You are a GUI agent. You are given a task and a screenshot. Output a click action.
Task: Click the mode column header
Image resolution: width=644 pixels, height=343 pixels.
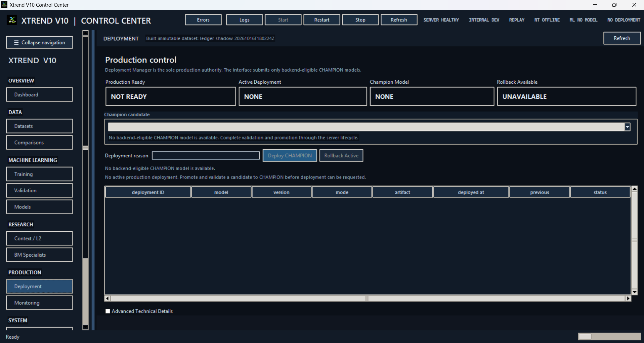point(342,192)
